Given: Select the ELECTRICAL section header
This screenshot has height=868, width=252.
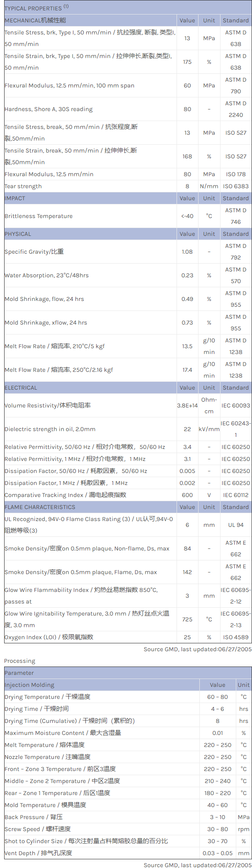Looking at the screenshot, I should tap(21, 388).
